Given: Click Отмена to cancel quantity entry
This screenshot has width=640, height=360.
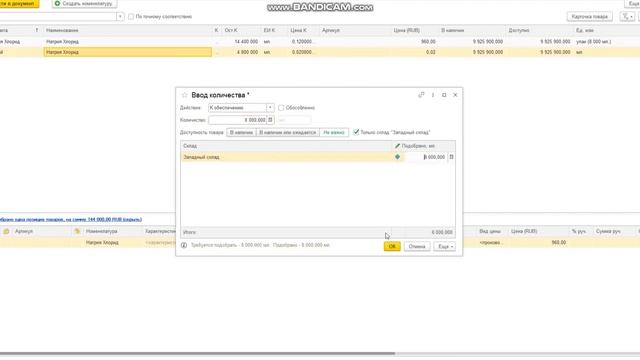Looking at the screenshot, I should [417, 247].
